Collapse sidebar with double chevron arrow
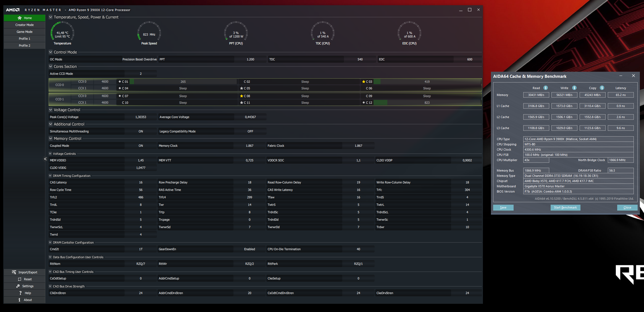The width and height of the screenshot is (644, 312). (45, 159)
